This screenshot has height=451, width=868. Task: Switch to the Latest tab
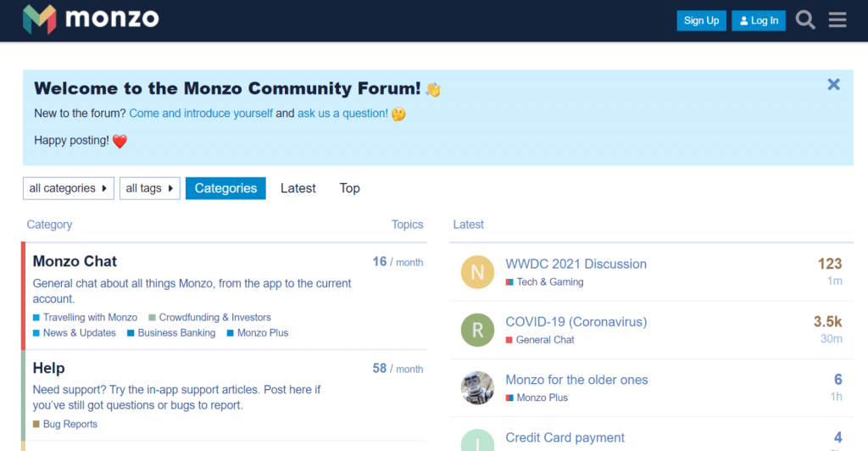click(298, 188)
